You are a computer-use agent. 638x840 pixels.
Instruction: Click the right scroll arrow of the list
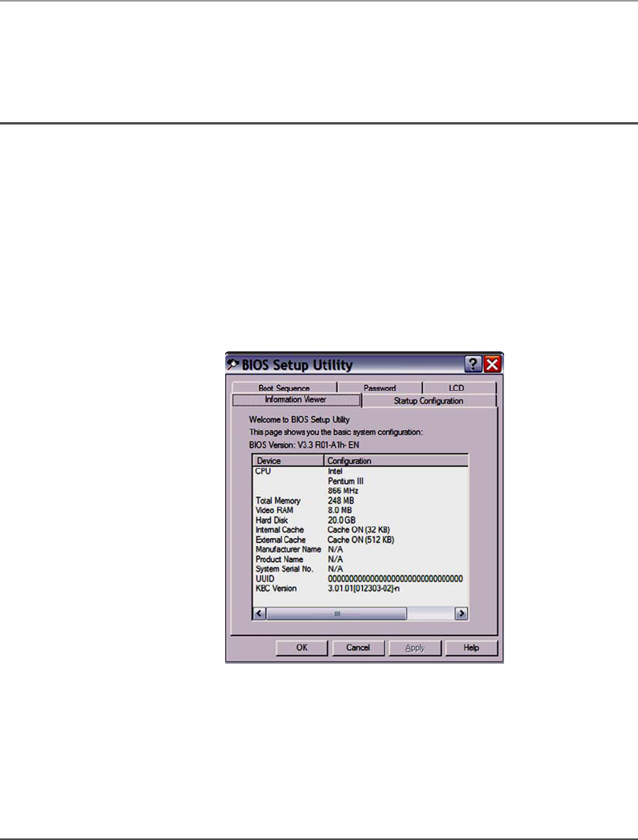tap(462, 613)
